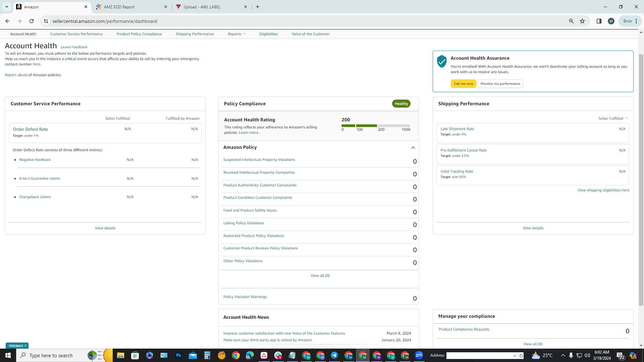Open Policy Violation Warnings
Image resolution: width=644 pixels, height=362 pixels.
(x=245, y=297)
